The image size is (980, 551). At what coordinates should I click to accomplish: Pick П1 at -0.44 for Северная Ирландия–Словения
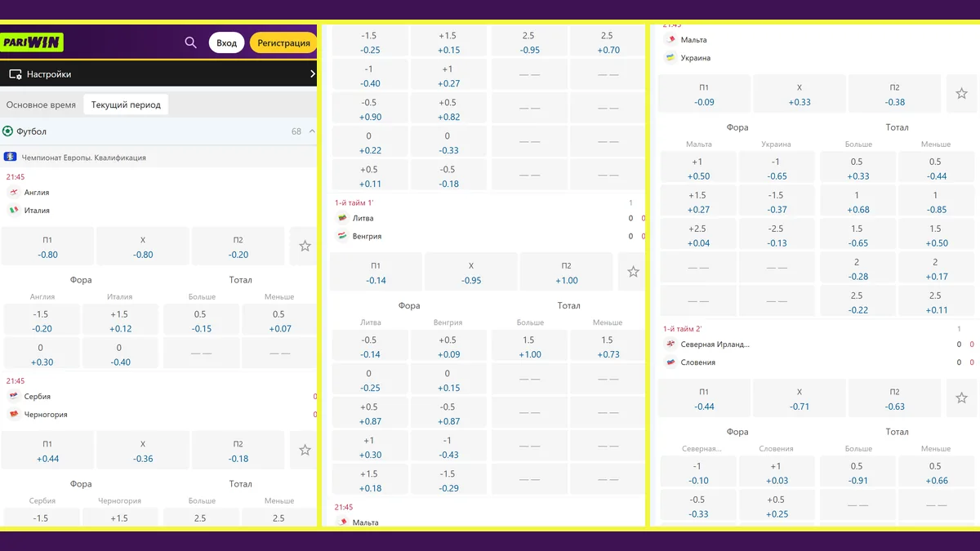(704, 398)
